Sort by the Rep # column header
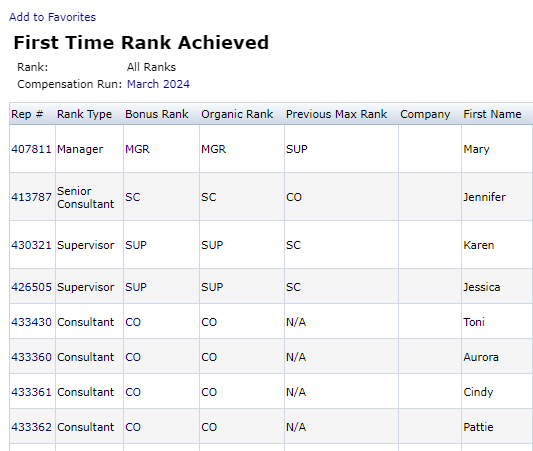This screenshot has height=451, width=533. [27, 114]
